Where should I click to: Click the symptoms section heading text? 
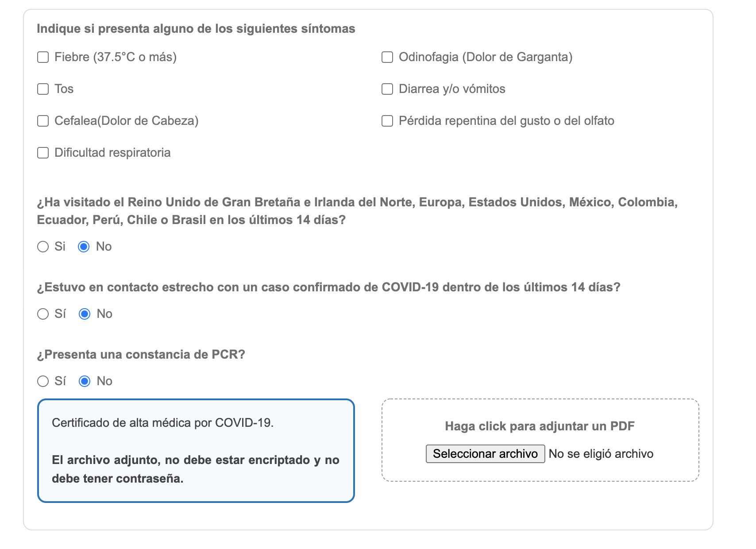[x=196, y=29]
